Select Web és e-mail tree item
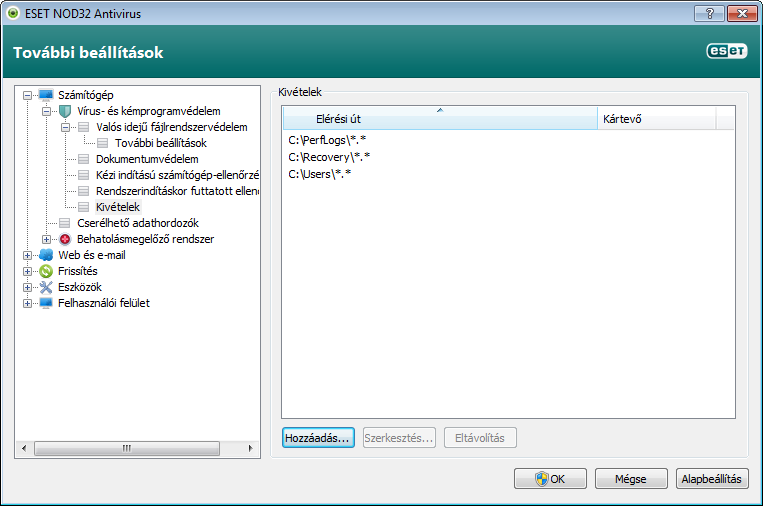Image resolution: width=763 pixels, height=506 pixels. click(91, 255)
